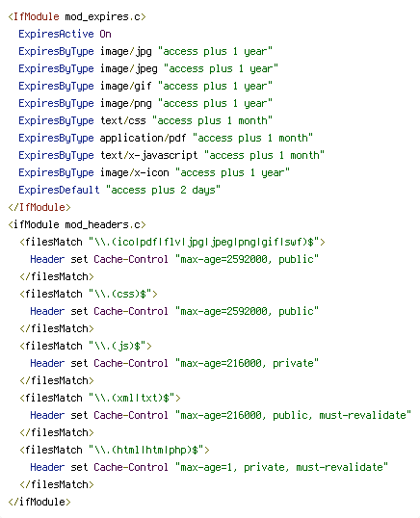The height and width of the screenshot is (518, 420).
Task: Click the text/x-javascript expiry line
Action: pos(171,155)
